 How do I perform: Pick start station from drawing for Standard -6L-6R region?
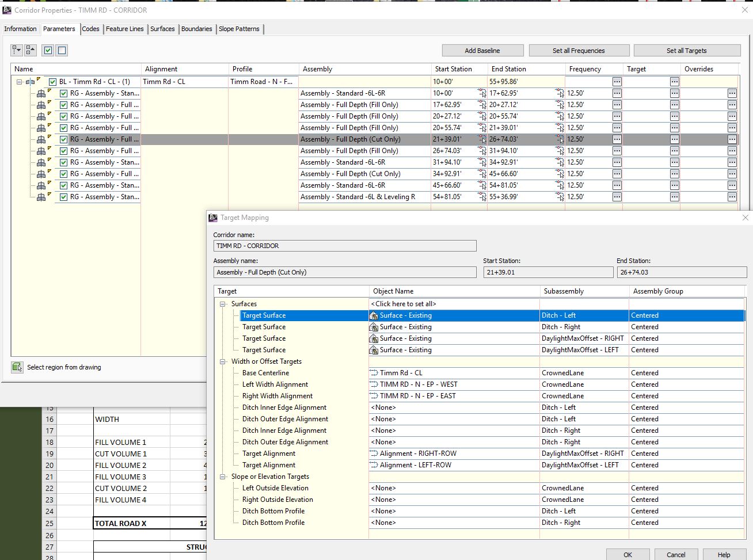tap(482, 93)
